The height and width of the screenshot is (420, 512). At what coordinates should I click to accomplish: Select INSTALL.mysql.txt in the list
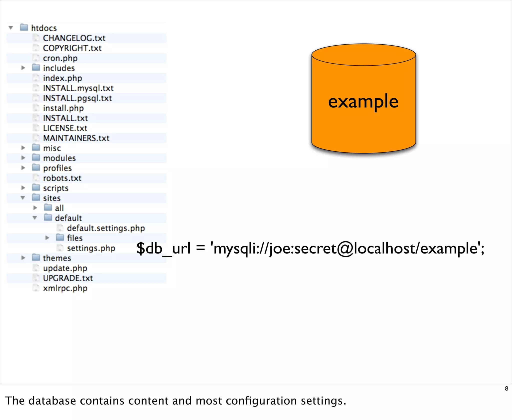tap(78, 88)
